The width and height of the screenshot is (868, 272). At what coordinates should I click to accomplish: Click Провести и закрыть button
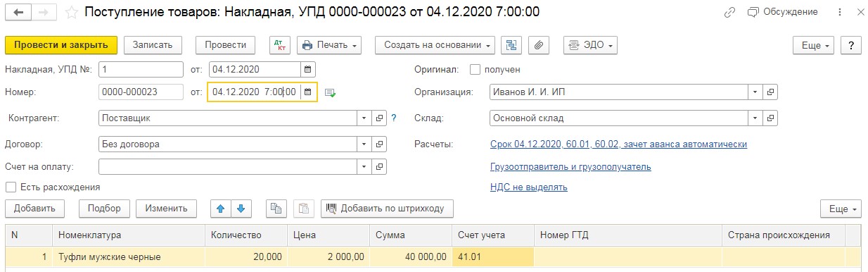coord(60,45)
